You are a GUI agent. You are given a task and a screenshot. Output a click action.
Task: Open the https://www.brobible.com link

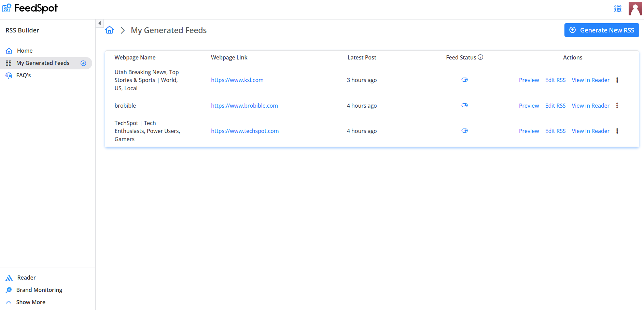[x=244, y=106]
